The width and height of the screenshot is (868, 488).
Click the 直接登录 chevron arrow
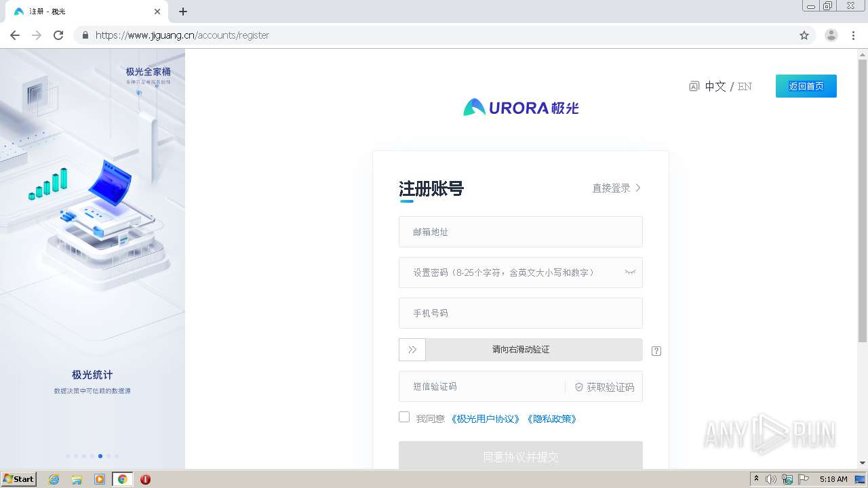pos(638,188)
